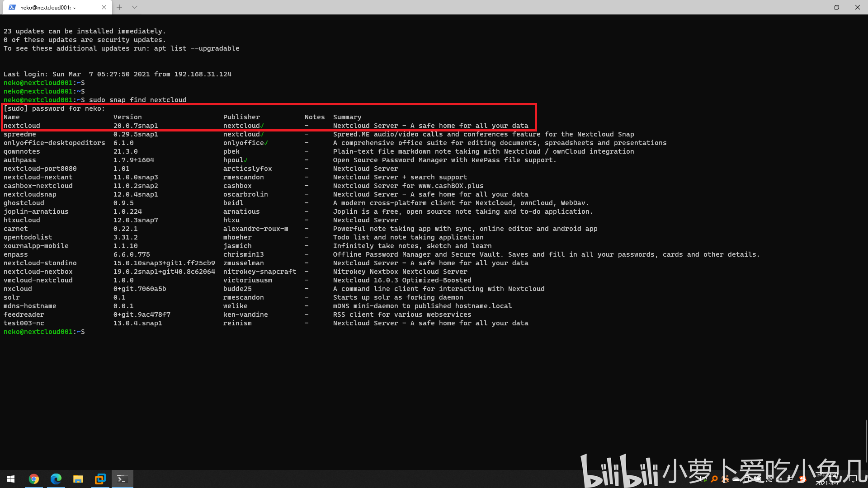Click '23 updates can be installed immediately.'
868x488 pixels.
(85, 31)
